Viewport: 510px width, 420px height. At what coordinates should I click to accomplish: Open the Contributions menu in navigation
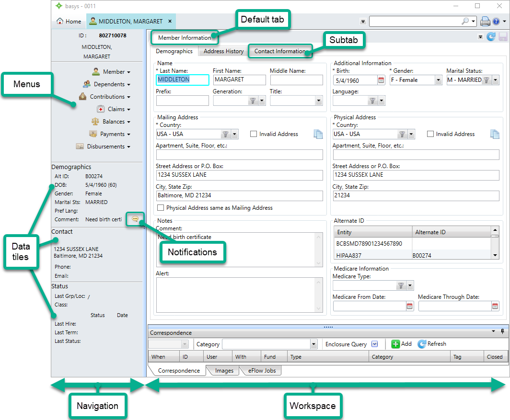(x=104, y=97)
